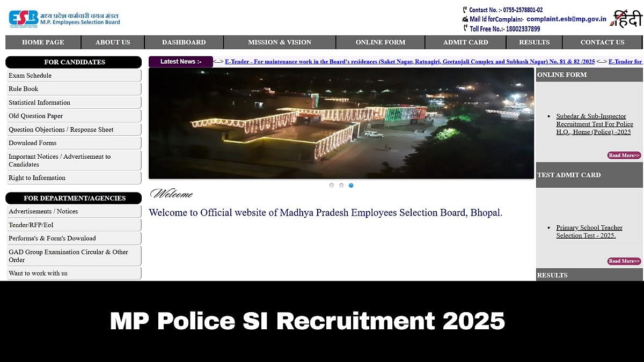
Task: Open Primary School Teacher Selection Test link
Action: pos(589,232)
